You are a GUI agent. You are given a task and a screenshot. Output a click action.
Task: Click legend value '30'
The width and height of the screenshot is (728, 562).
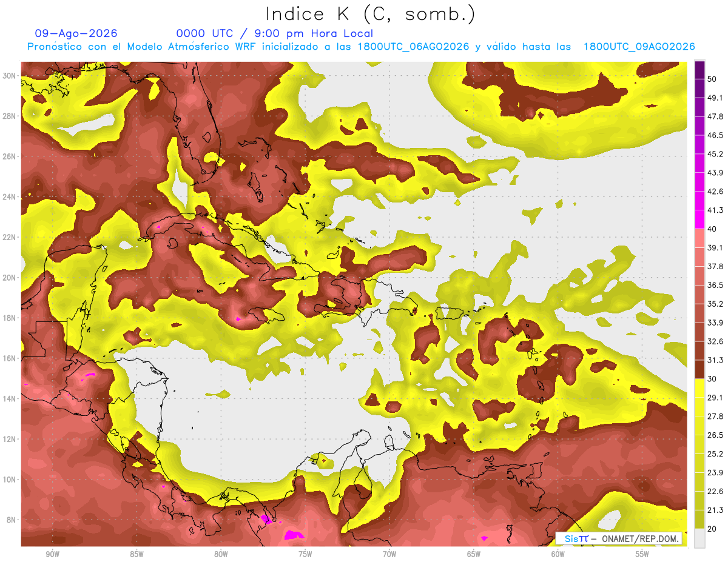click(x=712, y=379)
